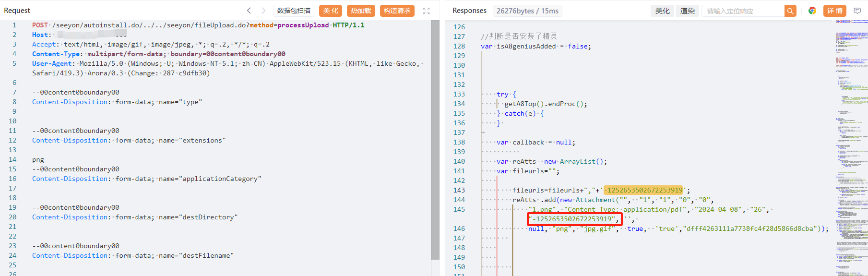The width and height of the screenshot is (868, 276).
Task: Click the dfff4263111a7738fc4f28d5866d8cba hash string
Action: pos(750,228)
